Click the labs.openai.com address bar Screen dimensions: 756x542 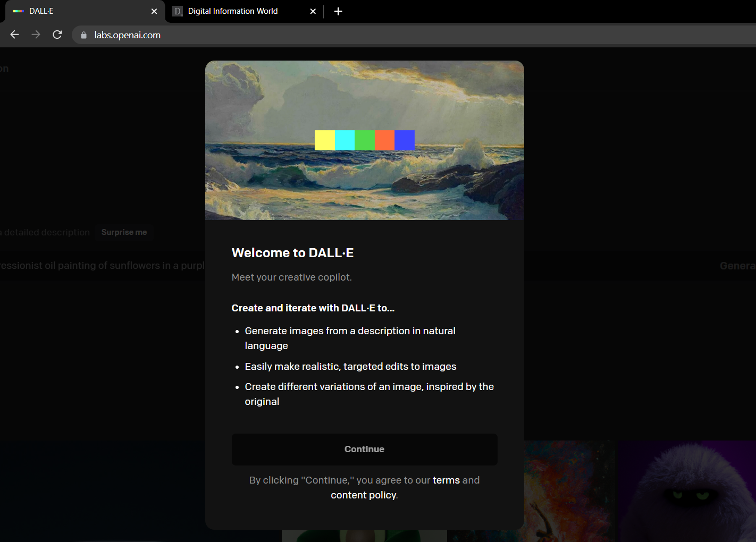(x=415, y=35)
